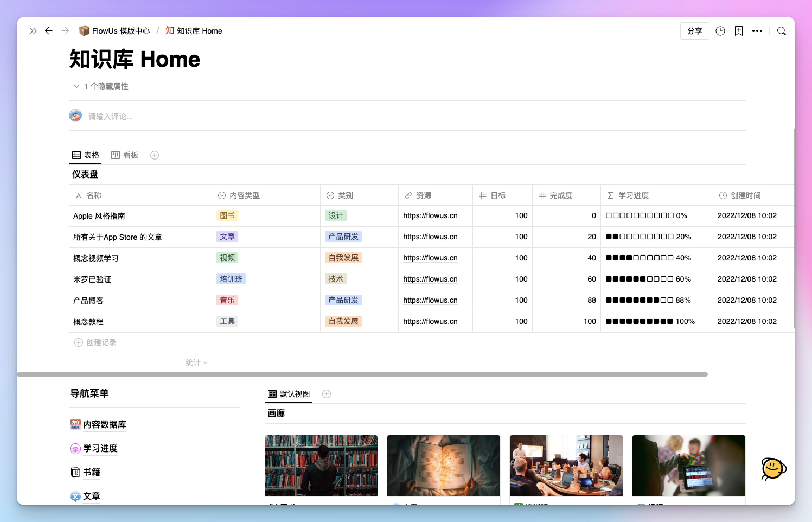Image resolution: width=812 pixels, height=522 pixels.
Task: Collapse the sidebar with the double-chevron icon
Action: 33,31
